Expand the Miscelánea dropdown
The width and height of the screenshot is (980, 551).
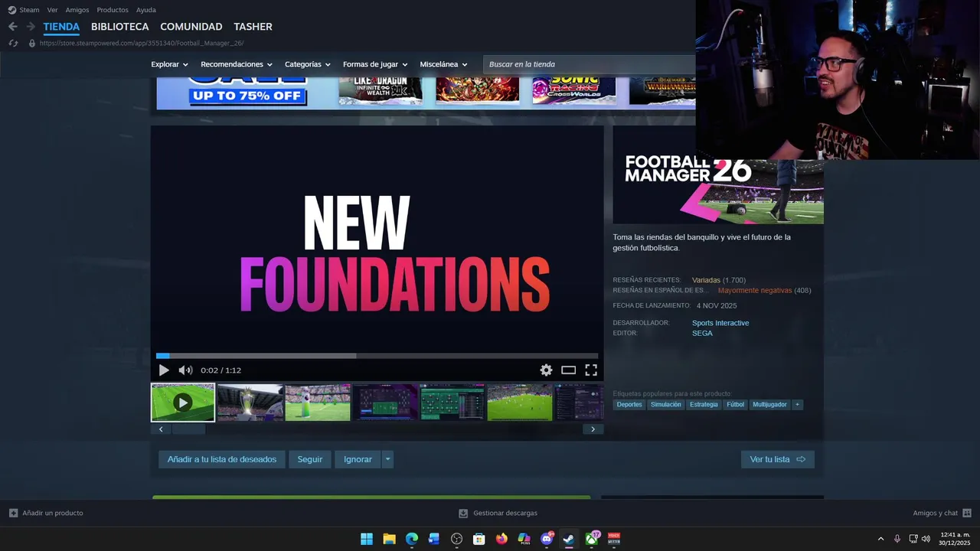tap(443, 64)
